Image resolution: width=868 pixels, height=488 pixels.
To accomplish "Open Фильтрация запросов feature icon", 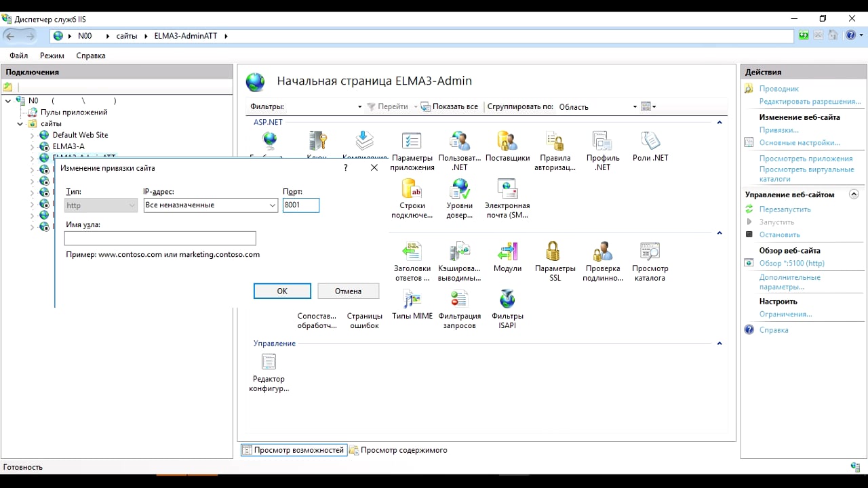I will (460, 309).
